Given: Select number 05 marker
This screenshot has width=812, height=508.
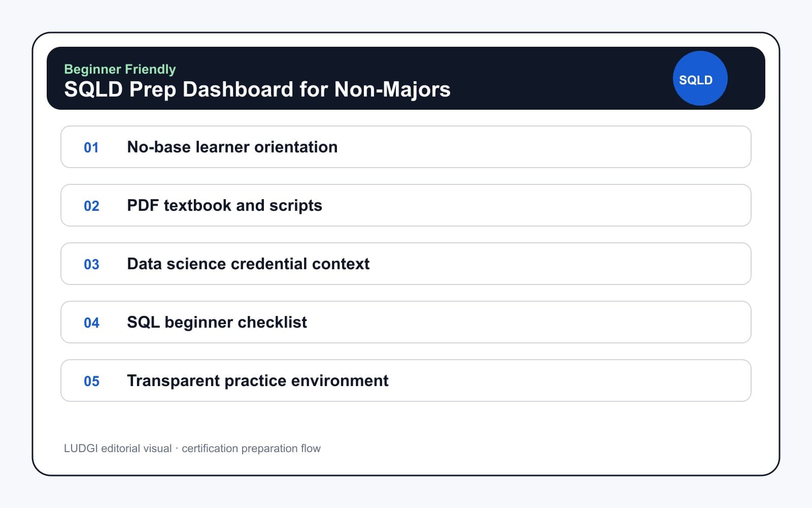Looking at the screenshot, I should (x=91, y=381).
